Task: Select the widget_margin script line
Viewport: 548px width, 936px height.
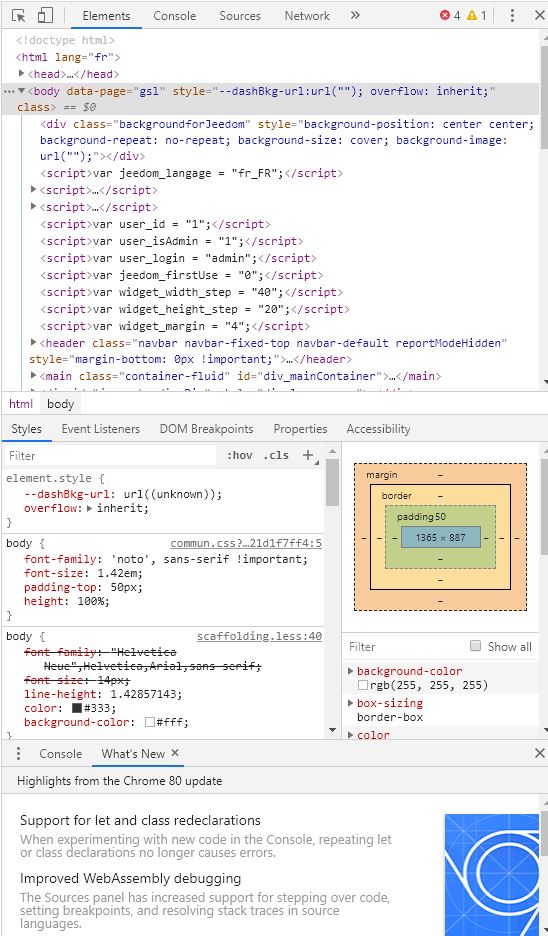Action: [175, 326]
